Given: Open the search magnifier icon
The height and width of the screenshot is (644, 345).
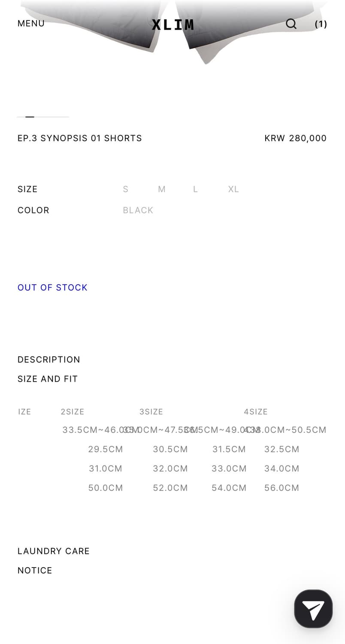Looking at the screenshot, I should (x=291, y=24).
